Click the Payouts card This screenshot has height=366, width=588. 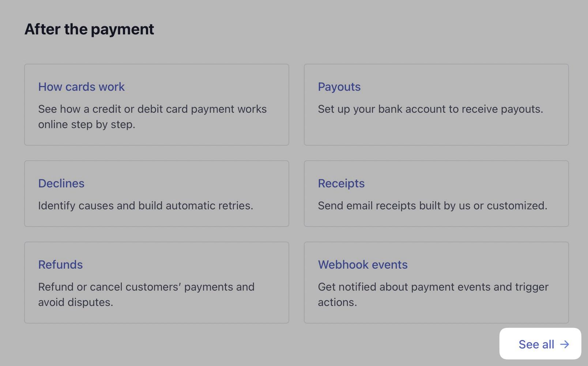pos(436,105)
